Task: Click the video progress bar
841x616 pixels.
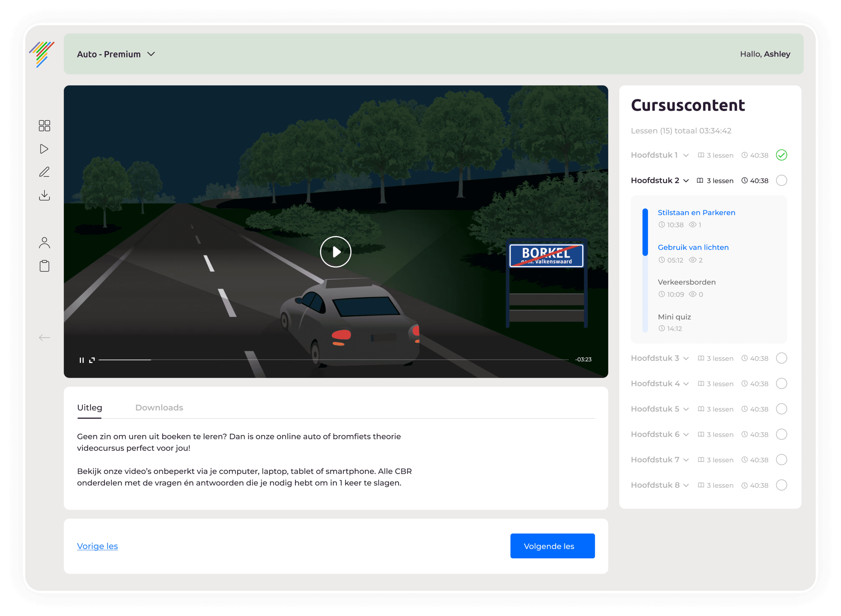Action: 334,360
